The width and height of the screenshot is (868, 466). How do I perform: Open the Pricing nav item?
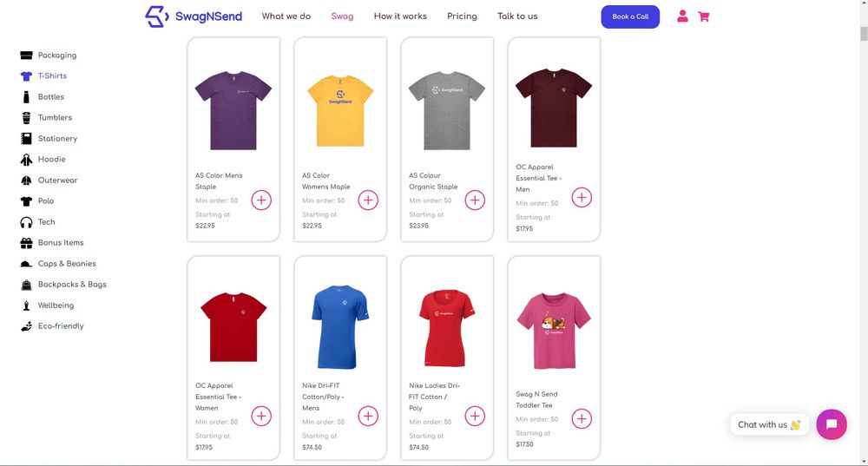click(x=462, y=16)
